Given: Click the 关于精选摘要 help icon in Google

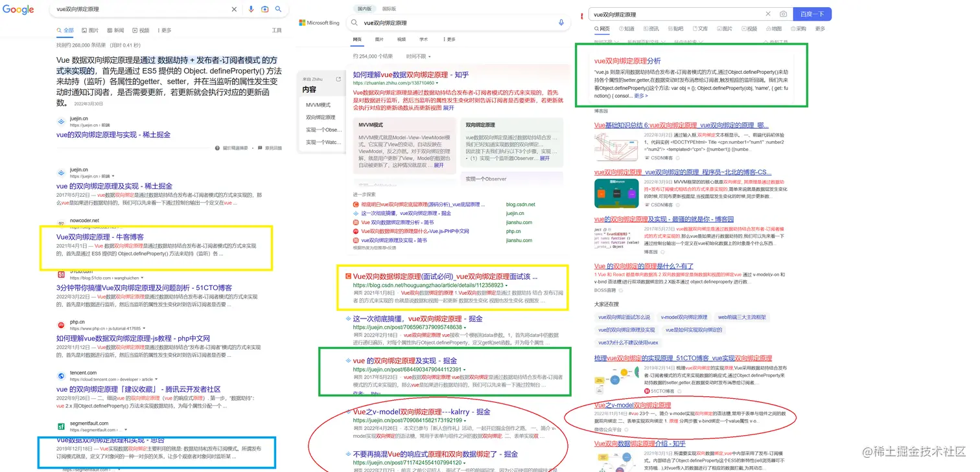Looking at the screenshot, I should (218, 148).
